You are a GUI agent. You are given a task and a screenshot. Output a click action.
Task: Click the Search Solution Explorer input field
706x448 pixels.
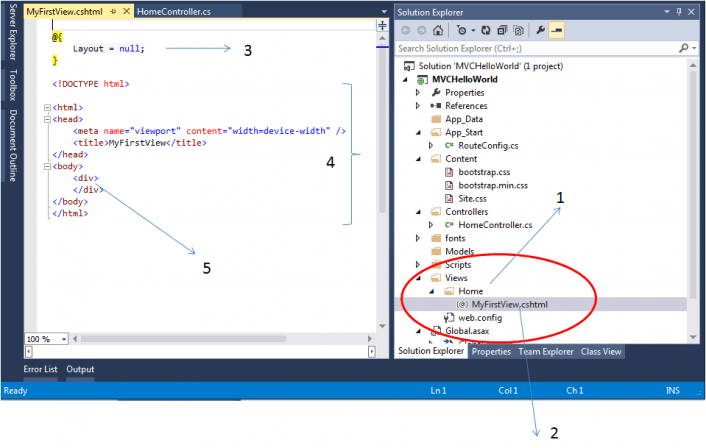point(536,48)
